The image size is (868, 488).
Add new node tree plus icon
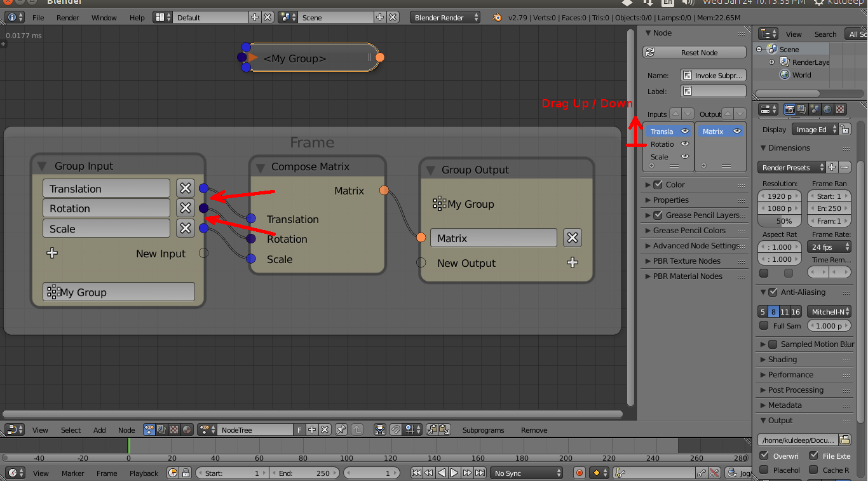[x=312, y=430]
